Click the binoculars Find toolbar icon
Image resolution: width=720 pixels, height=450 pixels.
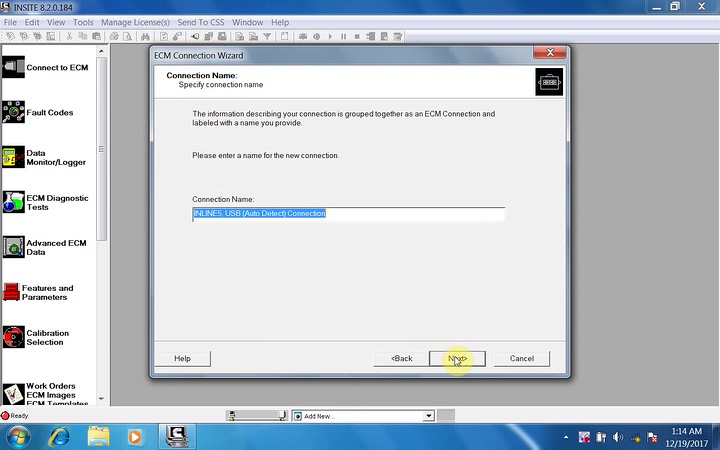pos(145,36)
